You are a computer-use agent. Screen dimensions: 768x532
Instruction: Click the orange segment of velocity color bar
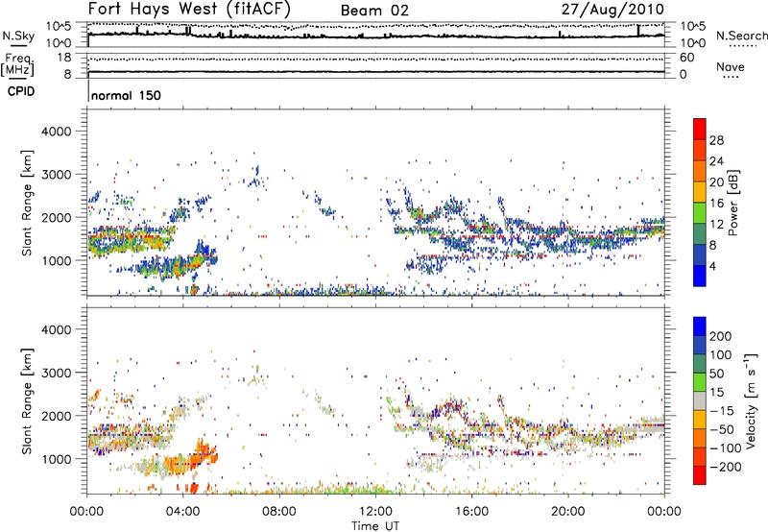(700, 439)
